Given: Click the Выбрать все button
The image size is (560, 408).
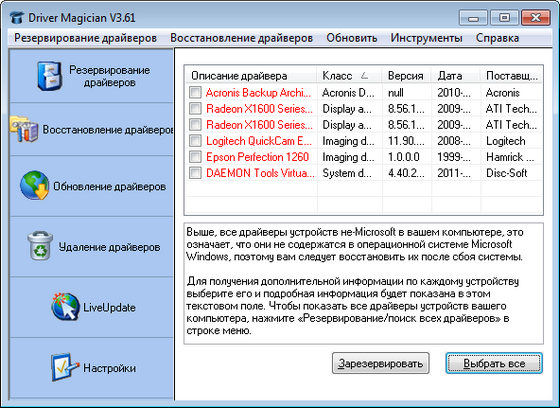Looking at the screenshot, I should pyautogui.click(x=494, y=363).
